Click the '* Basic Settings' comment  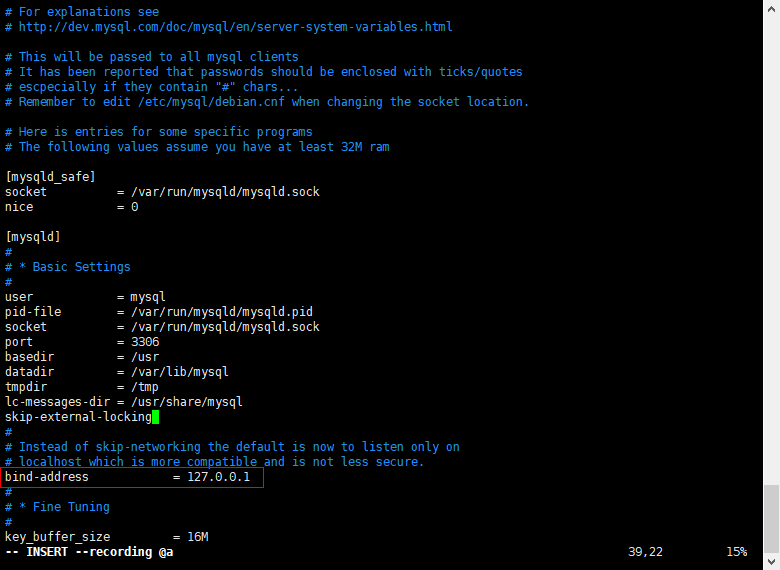[x=68, y=267]
